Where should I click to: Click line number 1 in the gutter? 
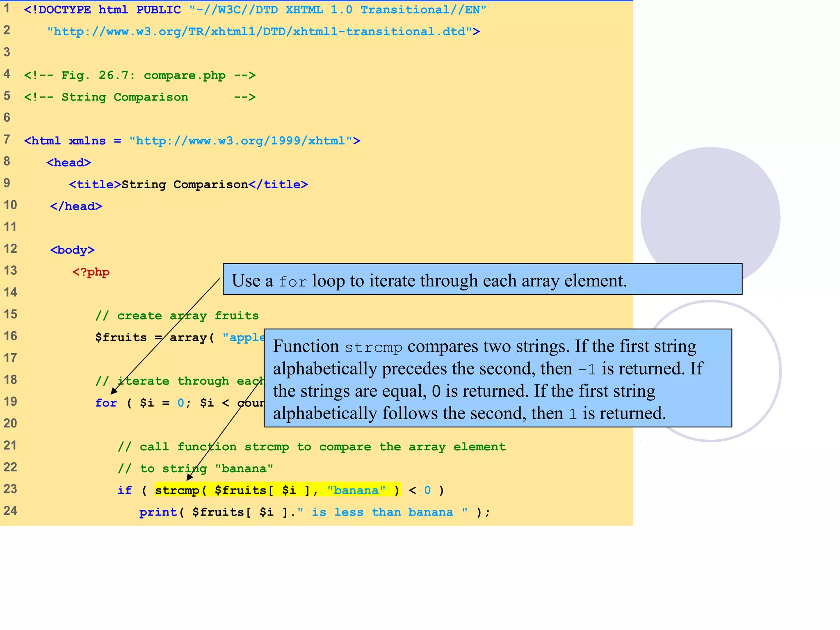7,9
